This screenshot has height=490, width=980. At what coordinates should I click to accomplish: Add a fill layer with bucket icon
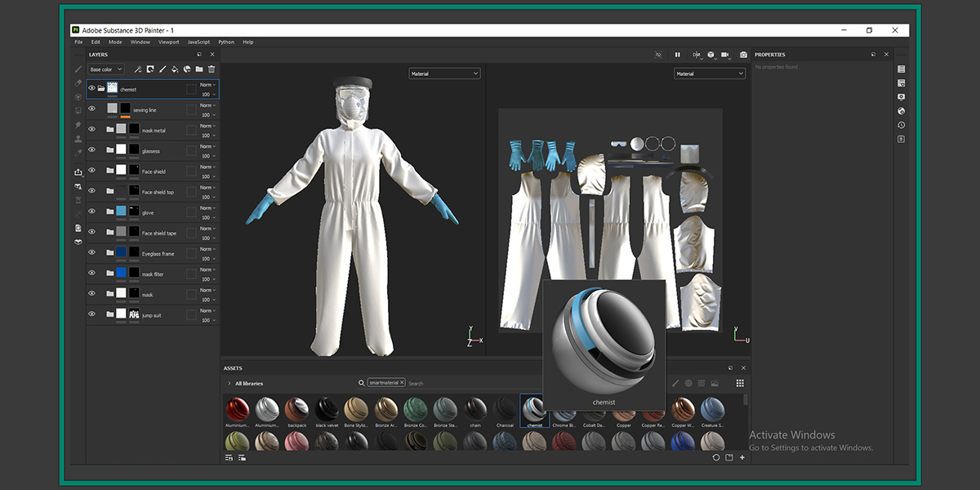[175, 69]
